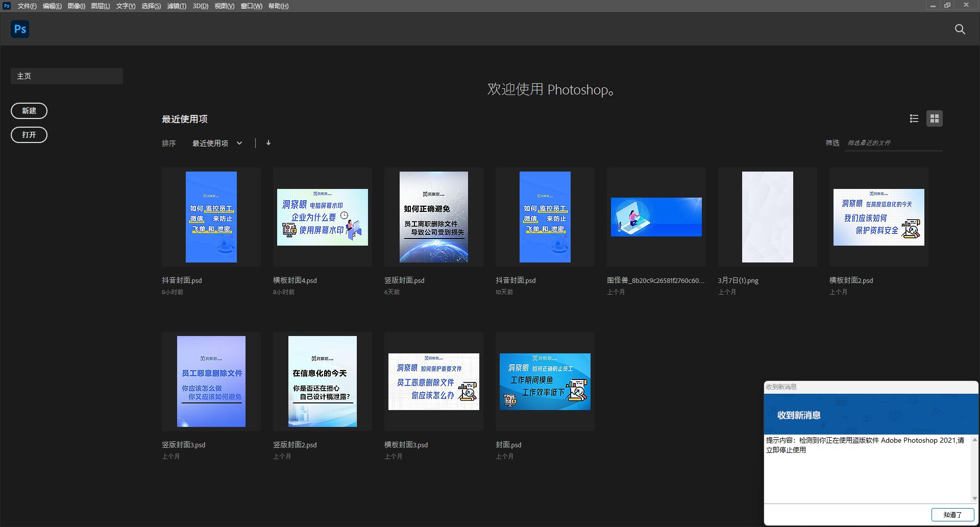This screenshot has width=980, height=527.
Task: Open the 帮助(H) menu
Action: tap(278, 6)
